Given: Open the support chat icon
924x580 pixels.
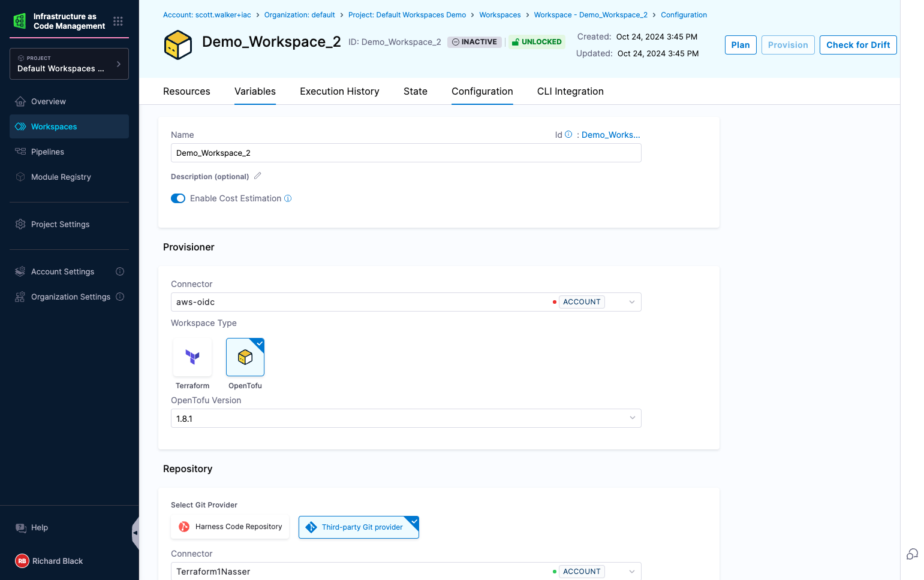Looking at the screenshot, I should click(912, 554).
